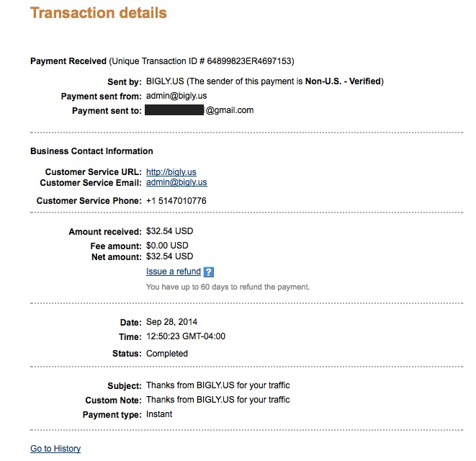
Task: Click the Subject line message text
Action: 218,385
